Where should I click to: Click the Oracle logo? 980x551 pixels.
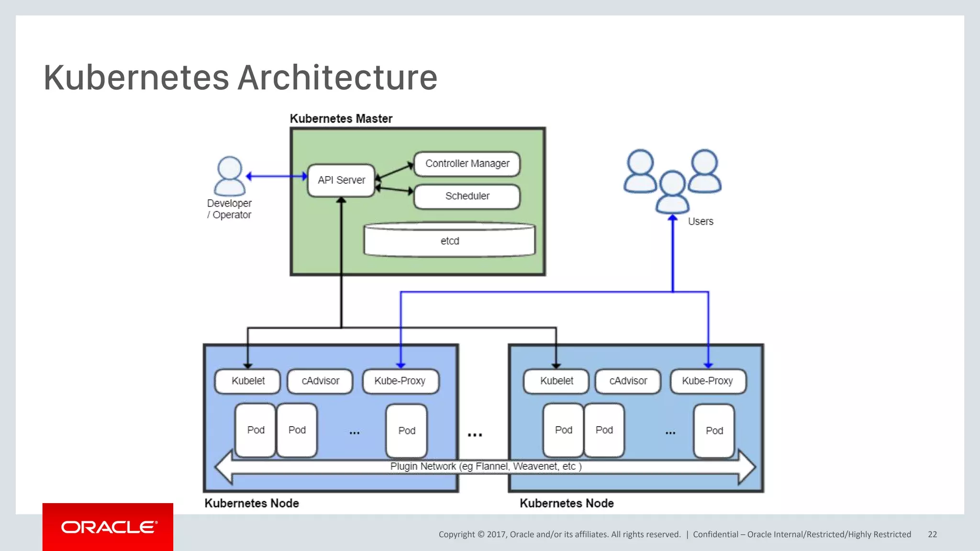(x=108, y=527)
